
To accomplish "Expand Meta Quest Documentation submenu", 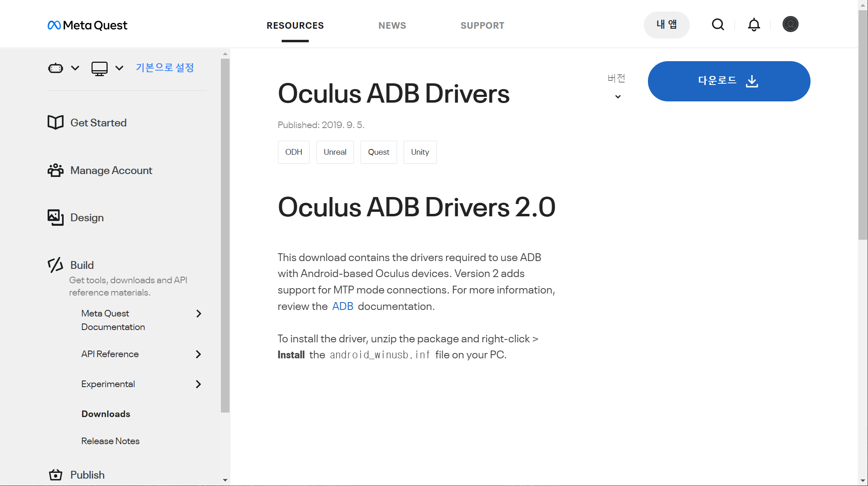I will coord(199,314).
